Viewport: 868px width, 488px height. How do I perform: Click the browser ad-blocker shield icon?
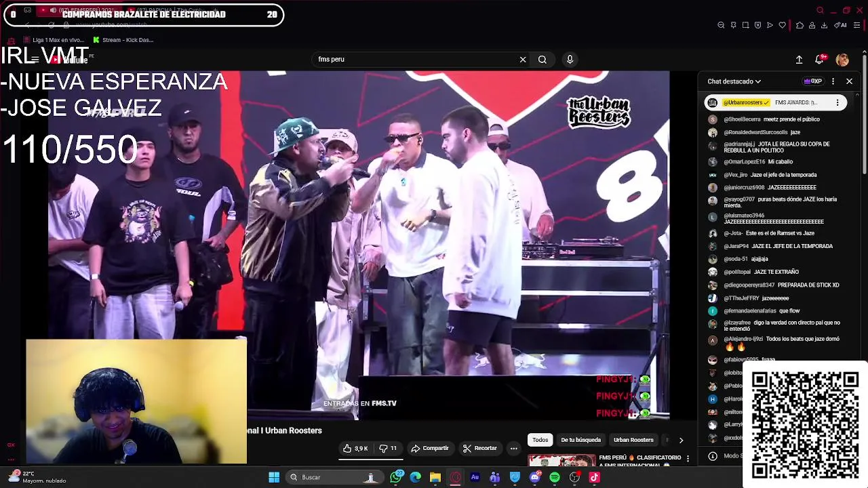[757, 25]
